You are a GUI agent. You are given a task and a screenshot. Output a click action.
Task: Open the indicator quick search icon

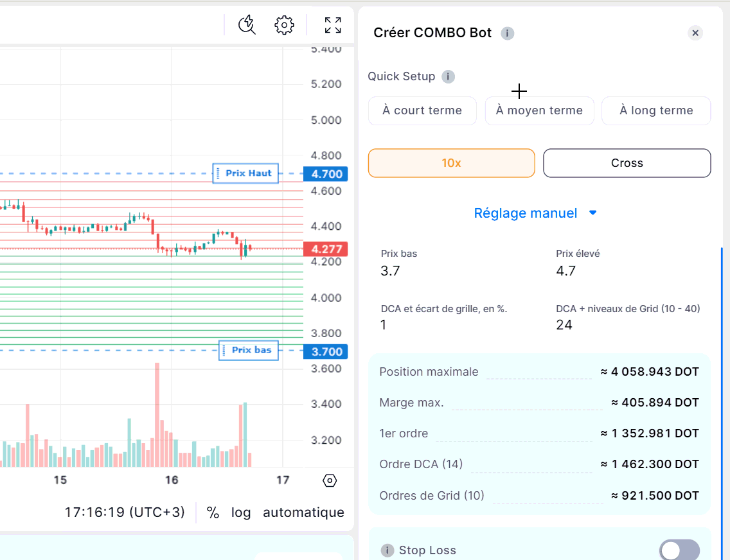tap(247, 25)
